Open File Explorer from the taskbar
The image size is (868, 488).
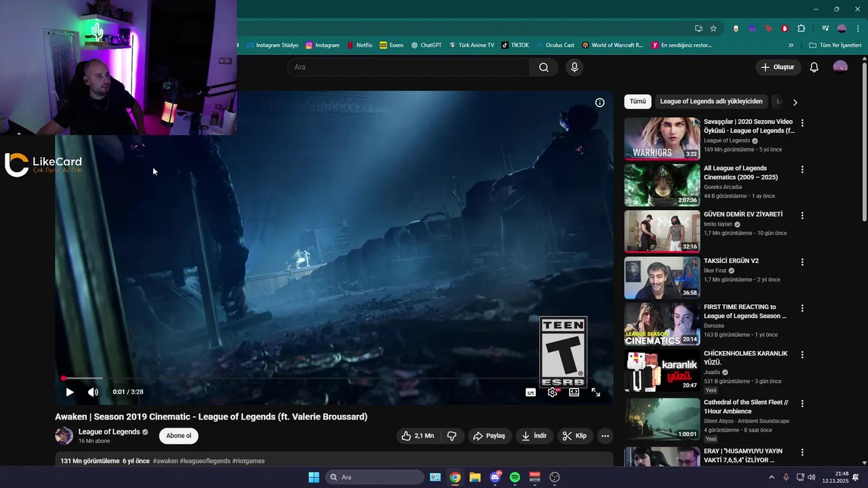(x=475, y=477)
